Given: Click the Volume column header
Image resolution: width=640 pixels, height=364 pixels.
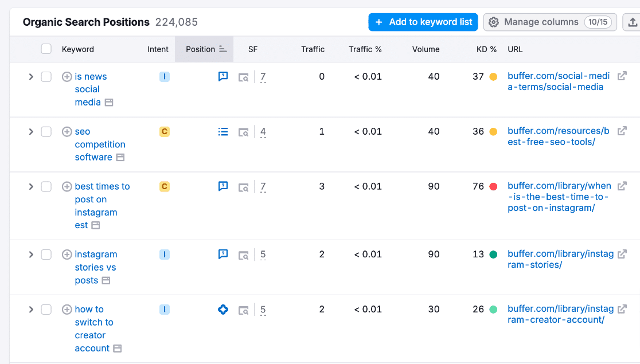Looking at the screenshot, I should pos(426,49).
